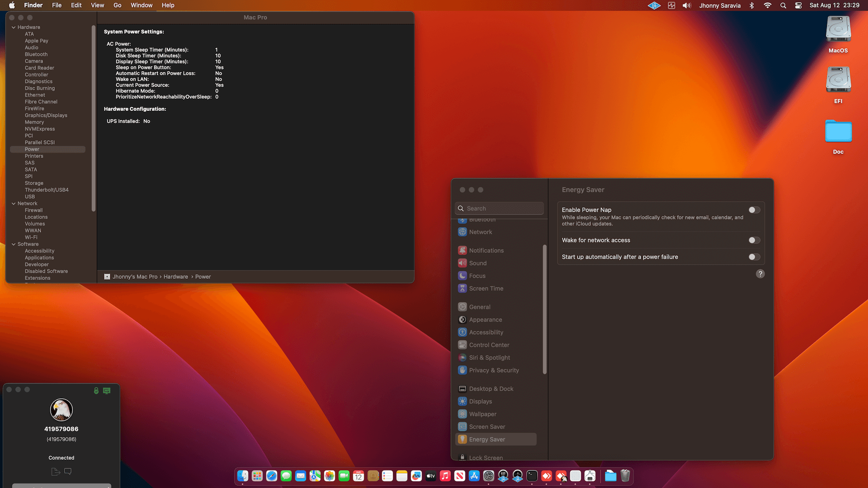Open Music app in the Dock
This screenshot has height=488, width=868.
tap(445, 476)
